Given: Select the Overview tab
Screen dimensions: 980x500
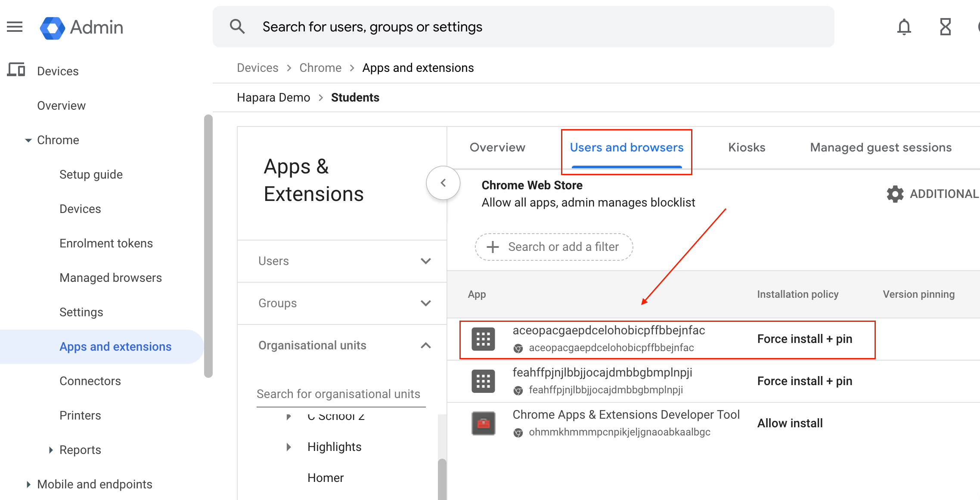Looking at the screenshot, I should (x=497, y=147).
